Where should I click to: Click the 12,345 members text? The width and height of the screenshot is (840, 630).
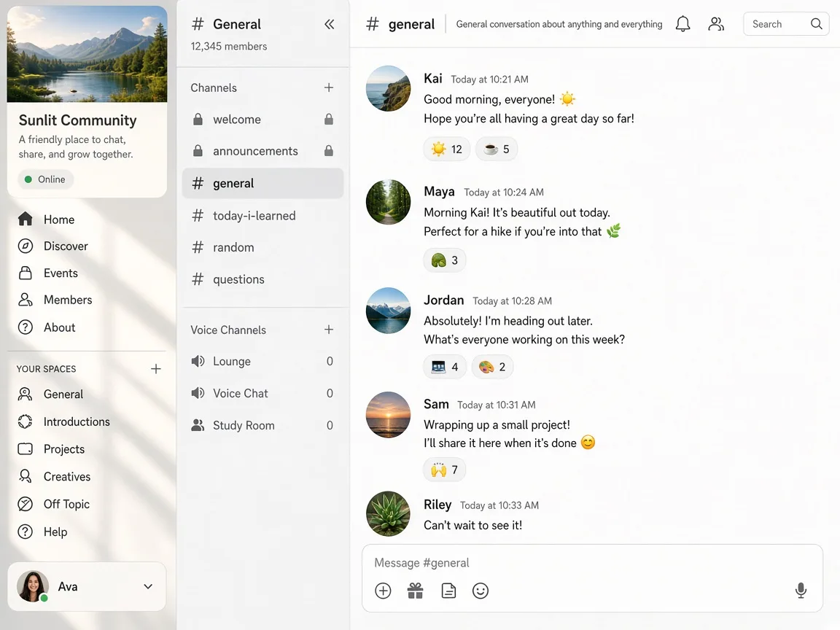[229, 46]
